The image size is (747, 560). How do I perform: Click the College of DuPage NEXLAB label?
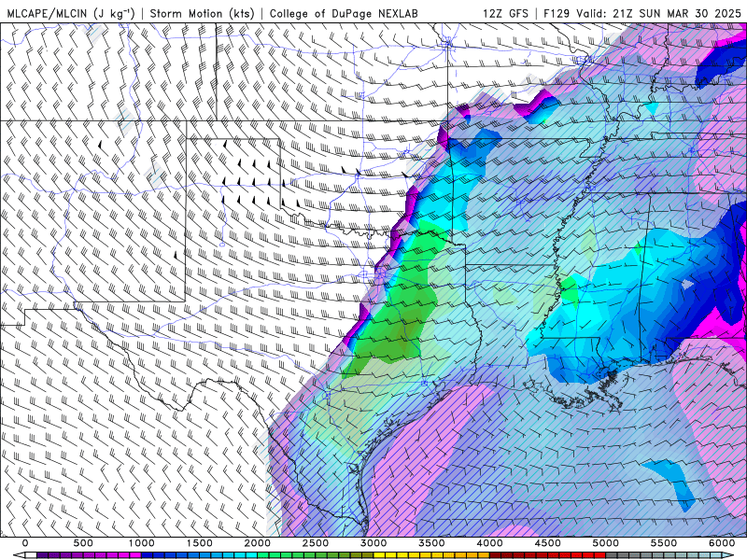pyautogui.click(x=344, y=13)
